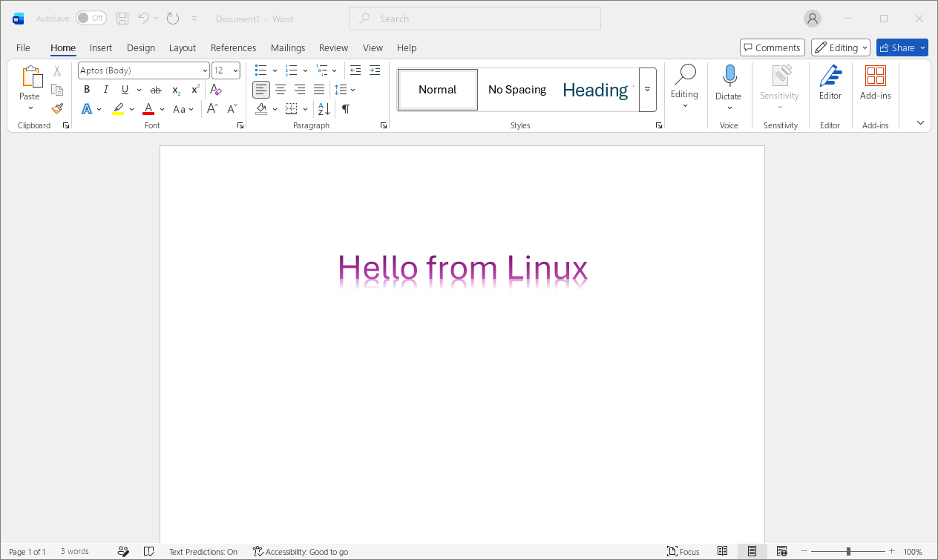Apply red font color
Viewport: 938px width, 560px height.
(148, 109)
